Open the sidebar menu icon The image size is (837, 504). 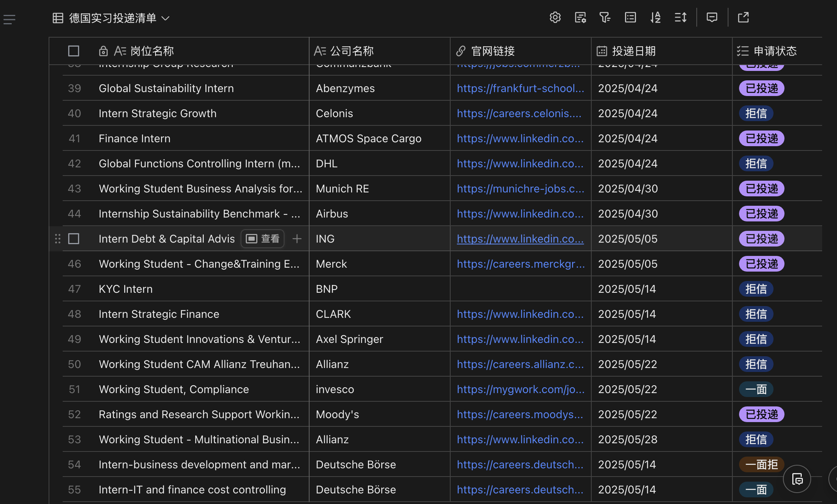[9, 19]
